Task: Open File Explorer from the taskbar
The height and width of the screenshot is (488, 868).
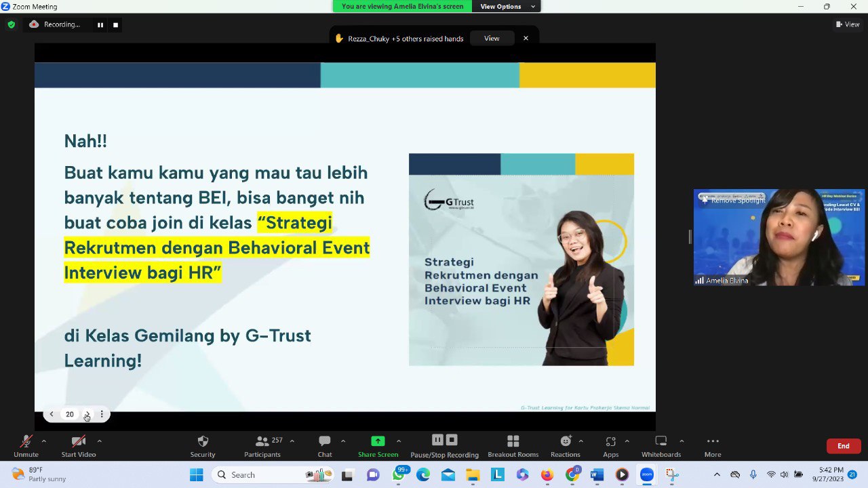Action: 473,474
